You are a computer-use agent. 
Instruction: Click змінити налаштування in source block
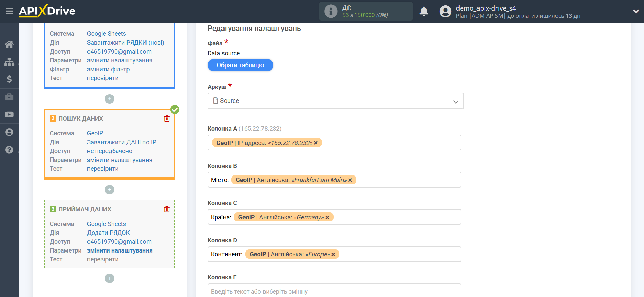pos(119,60)
